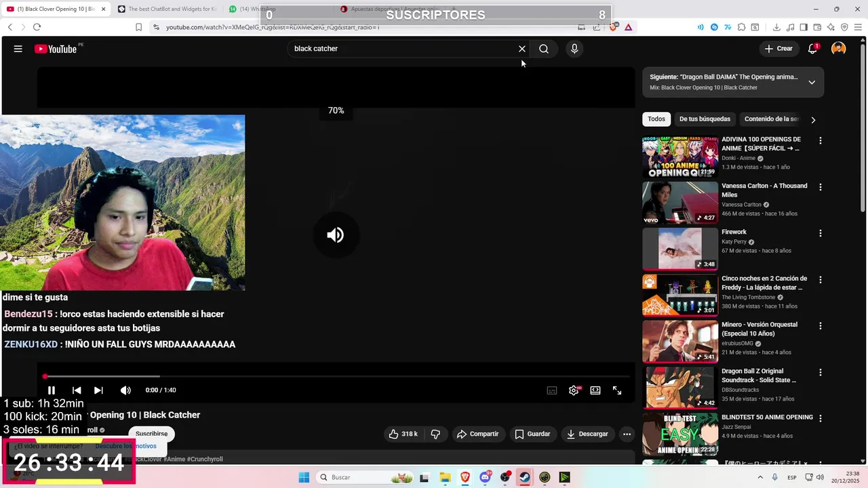Viewport: 868px width, 488px height.
Task: Open options for Firework video
Action: pos(821,233)
